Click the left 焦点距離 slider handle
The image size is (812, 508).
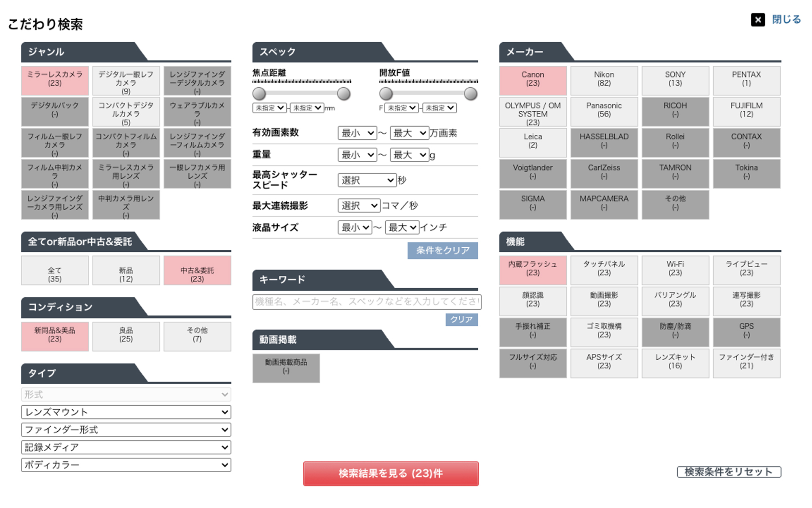point(259,94)
